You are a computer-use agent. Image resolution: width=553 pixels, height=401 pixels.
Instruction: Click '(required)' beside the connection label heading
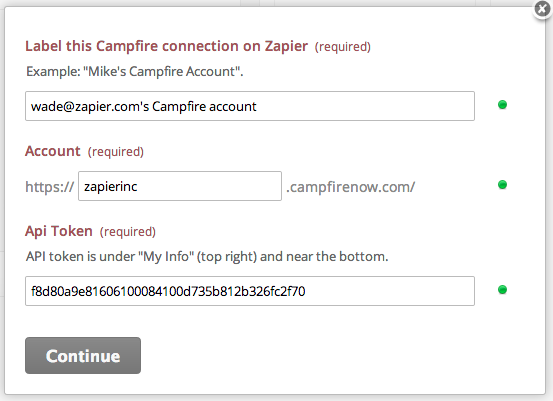click(342, 47)
